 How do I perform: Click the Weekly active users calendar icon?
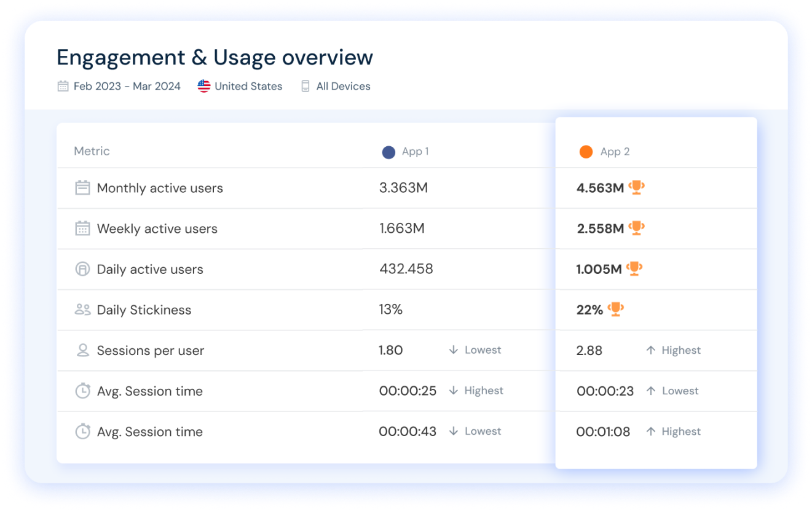click(x=82, y=228)
